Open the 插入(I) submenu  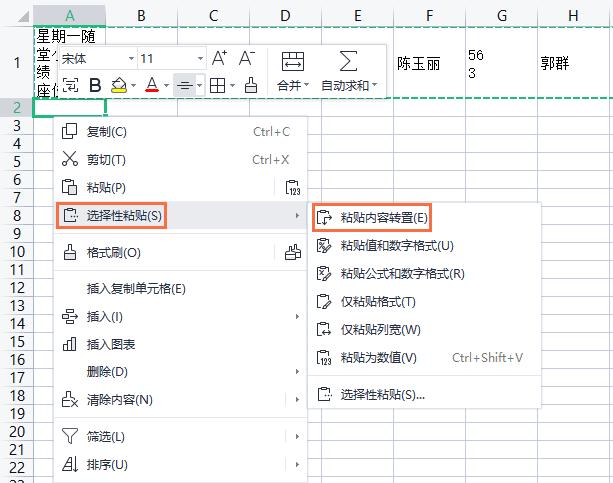click(x=180, y=316)
